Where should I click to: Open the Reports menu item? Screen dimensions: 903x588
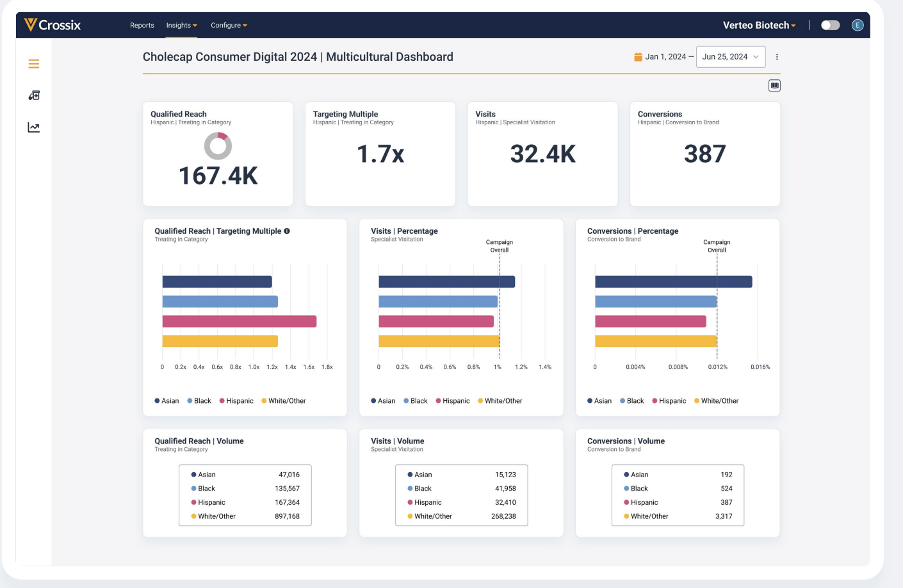[142, 26]
